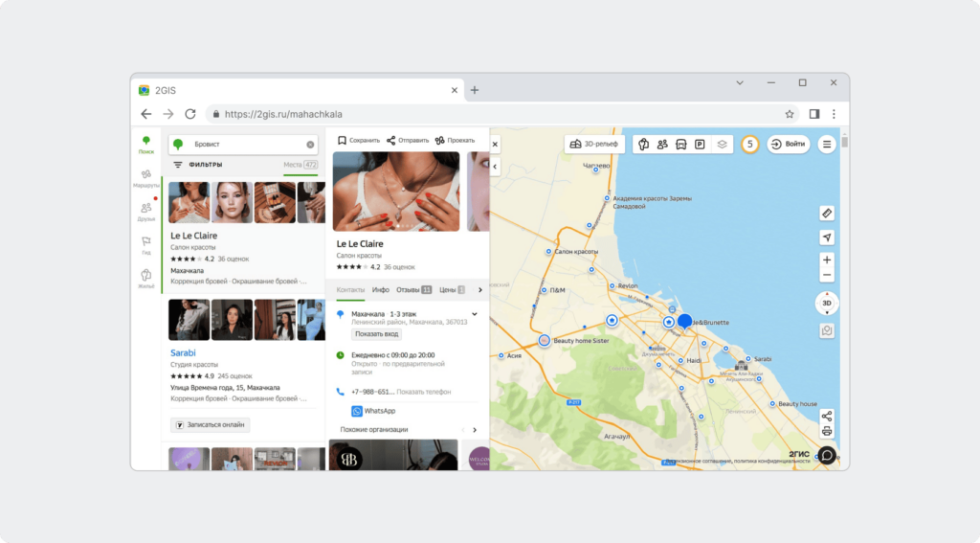Click the map print icon

point(827,432)
